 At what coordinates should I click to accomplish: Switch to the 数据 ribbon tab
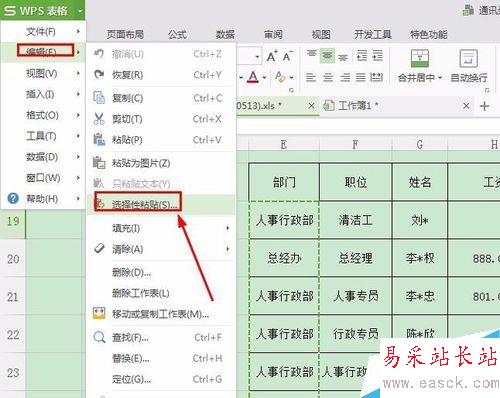[225, 34]
